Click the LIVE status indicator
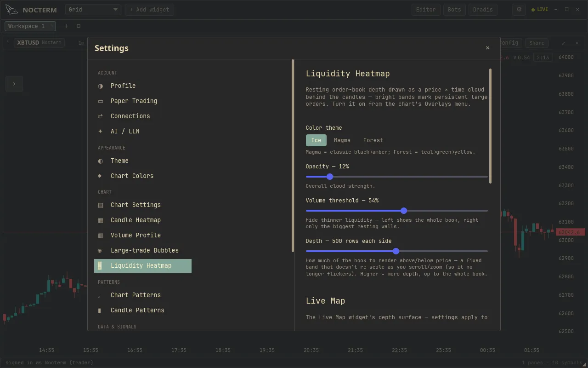 (540, 10)
